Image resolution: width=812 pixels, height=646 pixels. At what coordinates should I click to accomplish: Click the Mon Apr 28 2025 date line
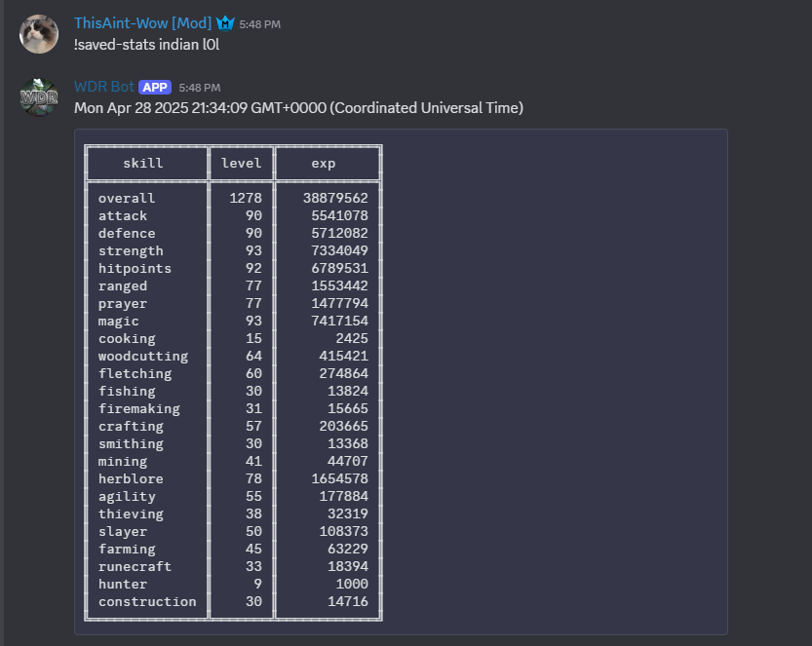point(299,107)
